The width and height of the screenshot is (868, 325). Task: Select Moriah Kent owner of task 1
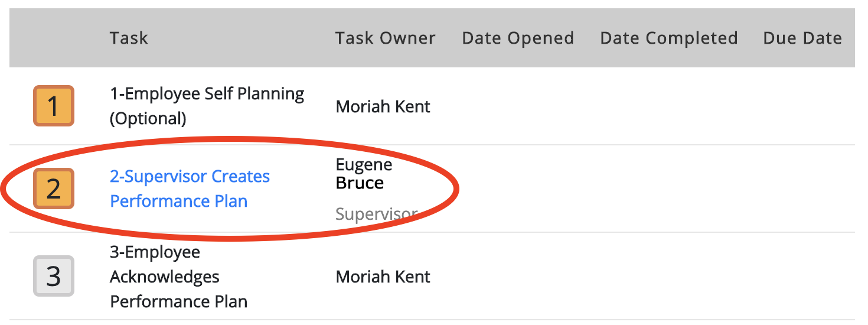[x=383, y=107]
